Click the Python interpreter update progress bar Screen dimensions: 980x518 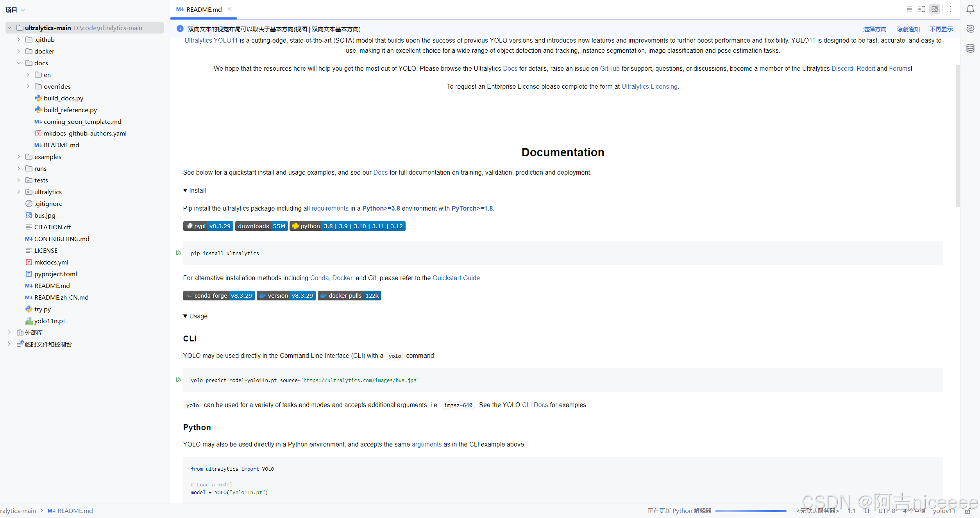click(751, 511)
